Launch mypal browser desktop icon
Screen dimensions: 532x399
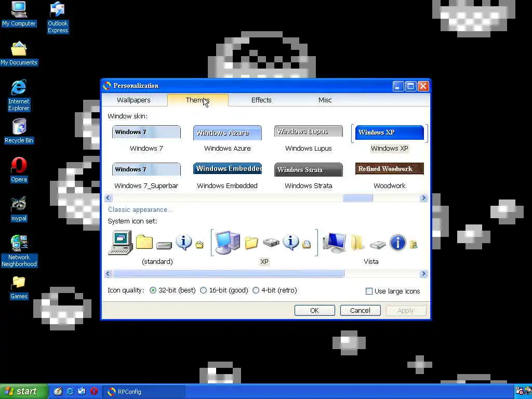[19, 209]
